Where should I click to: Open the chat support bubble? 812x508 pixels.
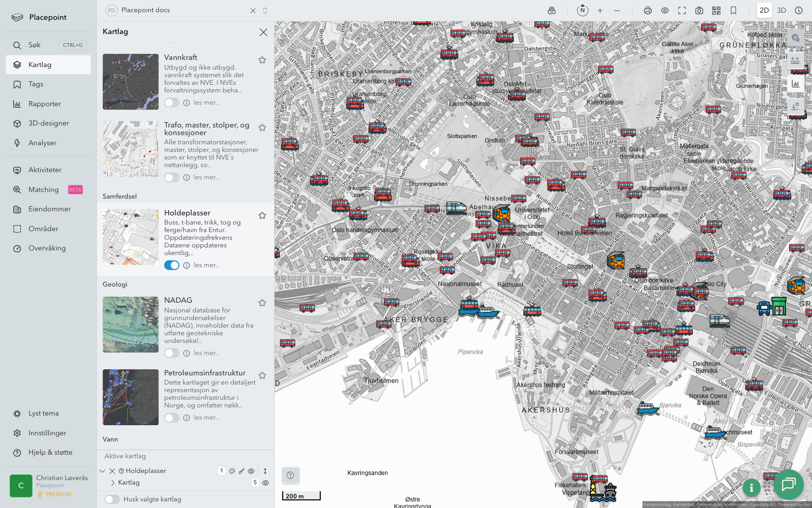coord(788,484)
